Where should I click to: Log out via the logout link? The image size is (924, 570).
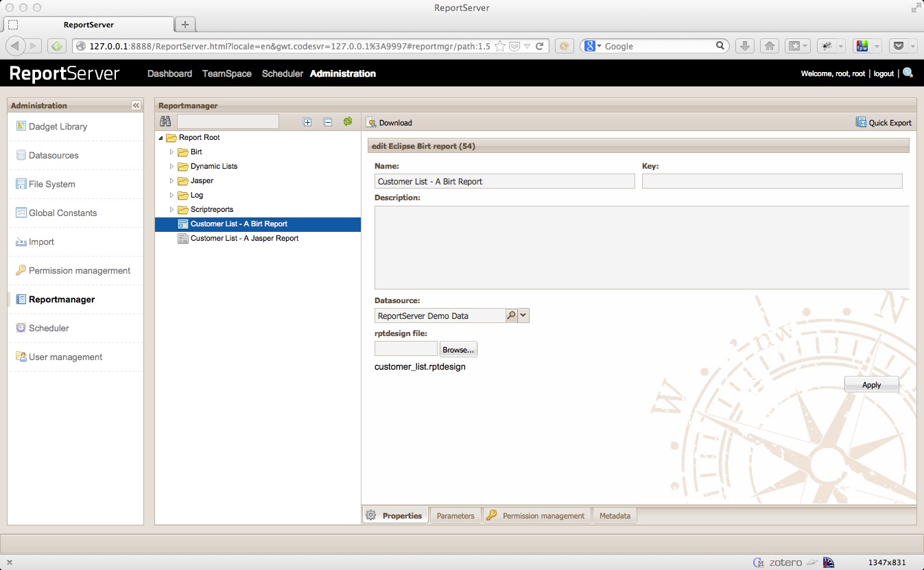[x=884, y=73]
